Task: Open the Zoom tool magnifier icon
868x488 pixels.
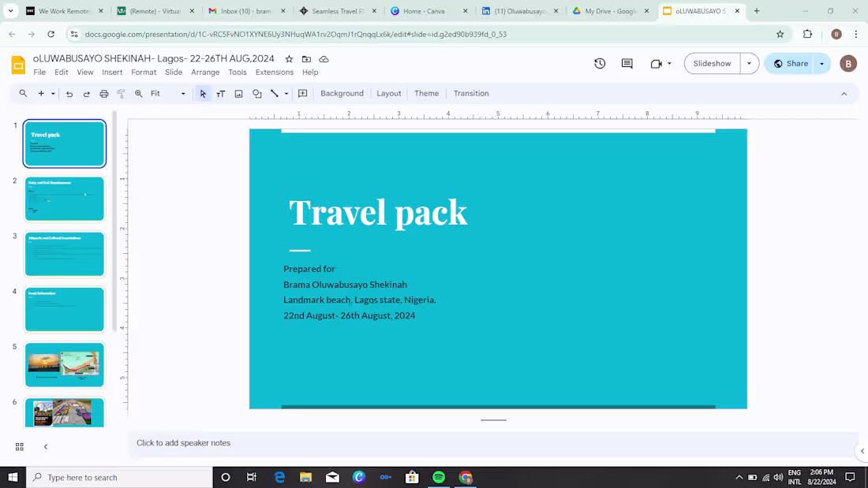Action: pyautogui.click(x=138, y=94)
